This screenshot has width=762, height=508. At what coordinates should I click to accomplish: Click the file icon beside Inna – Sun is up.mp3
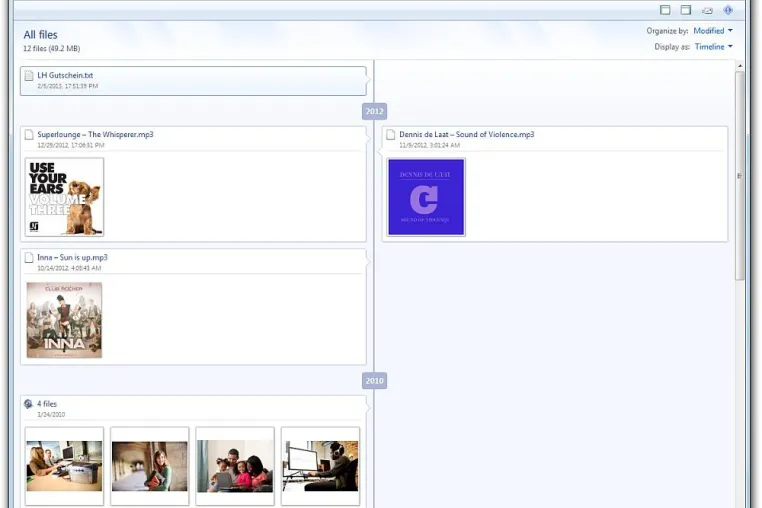29,258
